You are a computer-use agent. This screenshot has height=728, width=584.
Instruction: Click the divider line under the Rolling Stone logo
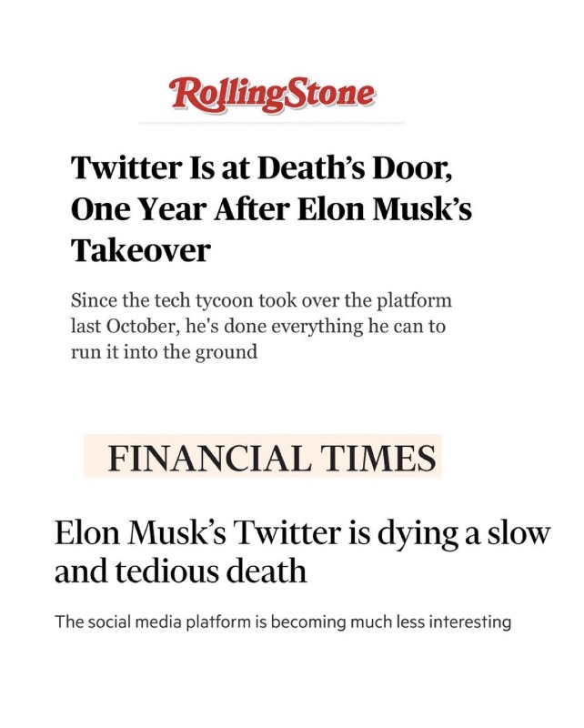[x=271, y=122]
